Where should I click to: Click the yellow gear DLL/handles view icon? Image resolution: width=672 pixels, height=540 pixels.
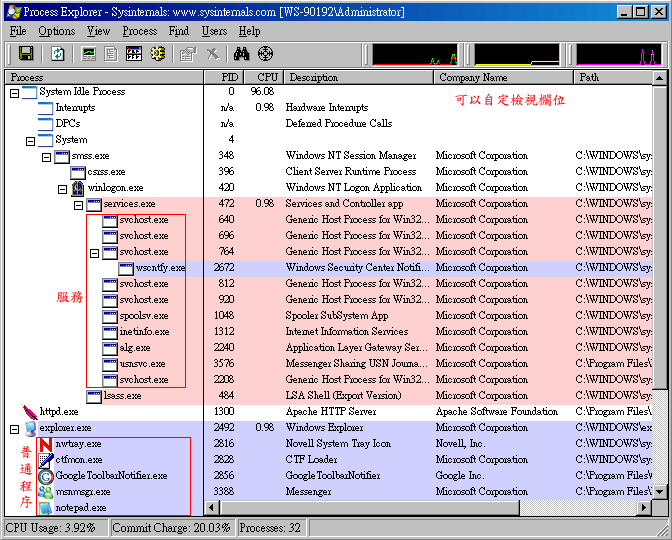(158, 54)
